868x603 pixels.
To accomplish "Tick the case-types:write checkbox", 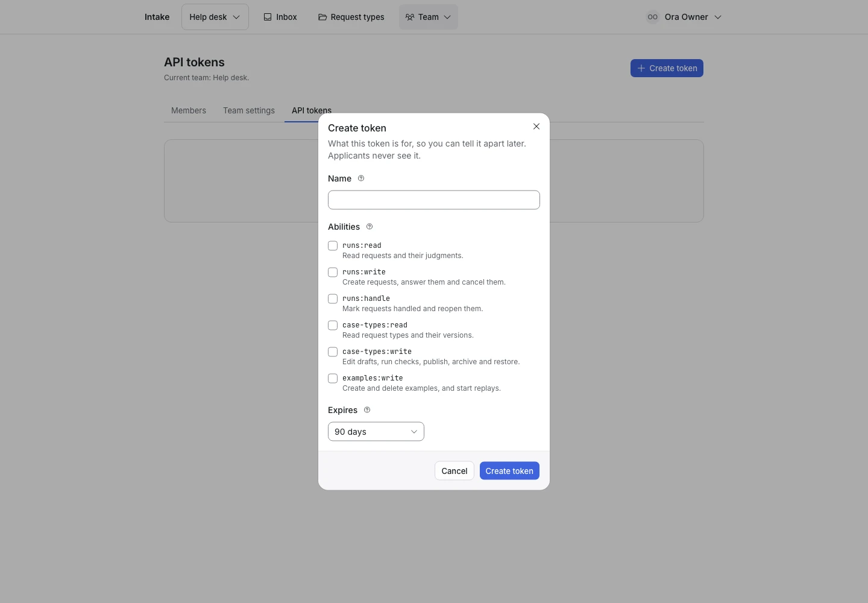I will [x=333, y=352].
